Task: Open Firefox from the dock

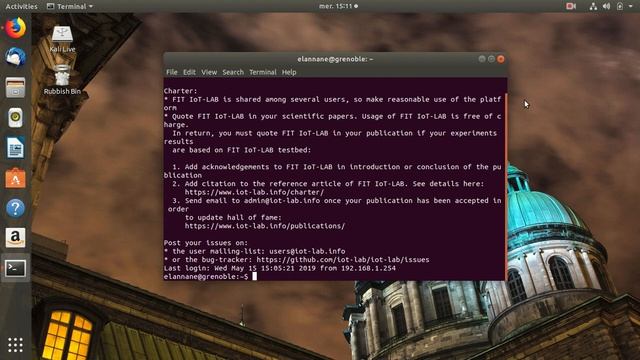Action: 16,28
